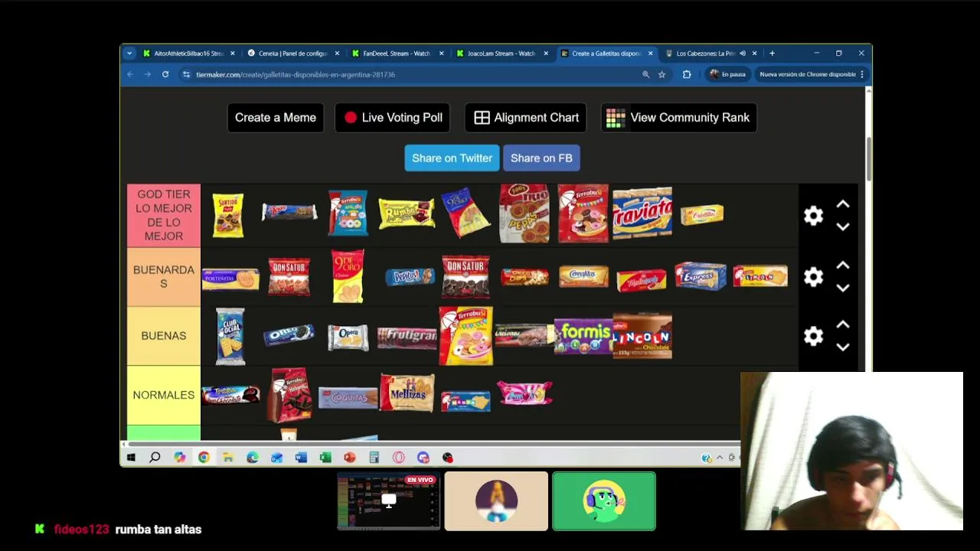Viewport: 980px width, 551px height.
Task: Launch Chrome from the taskbar
Action: point(204,458)
